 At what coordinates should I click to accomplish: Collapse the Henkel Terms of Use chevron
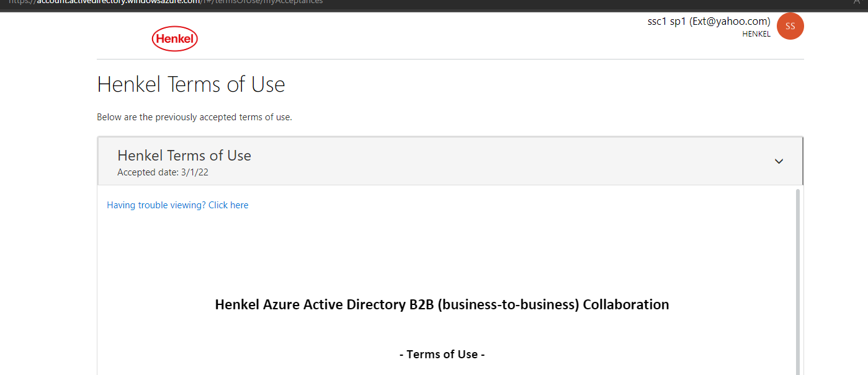(x=779, y=161)
